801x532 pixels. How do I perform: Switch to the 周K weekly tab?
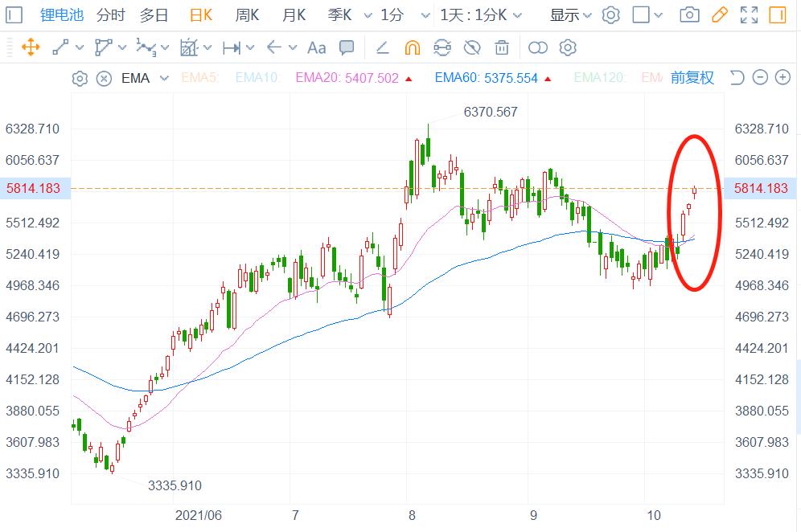[247, 15]
